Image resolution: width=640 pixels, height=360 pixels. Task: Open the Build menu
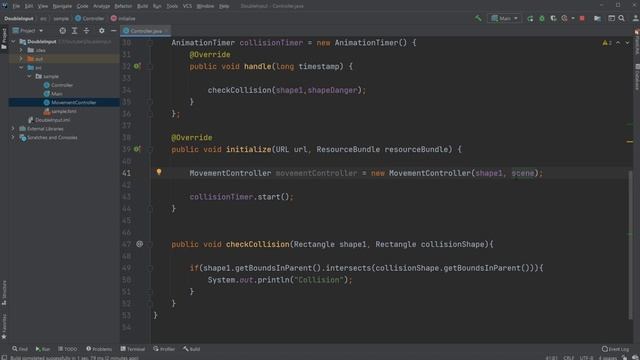(x=142, y=6)
